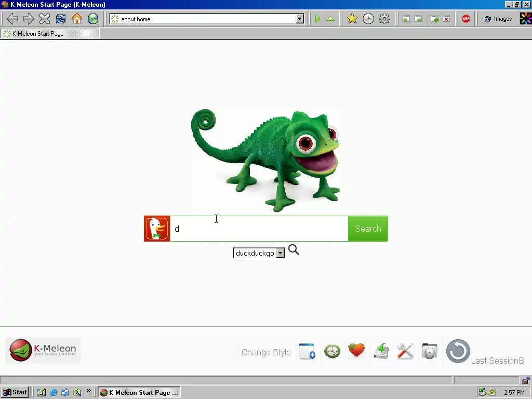Image resolution: width=532 pixels, height=399 pixels.
Task: Click the 2:57 PM system clock
Action: 514,393
